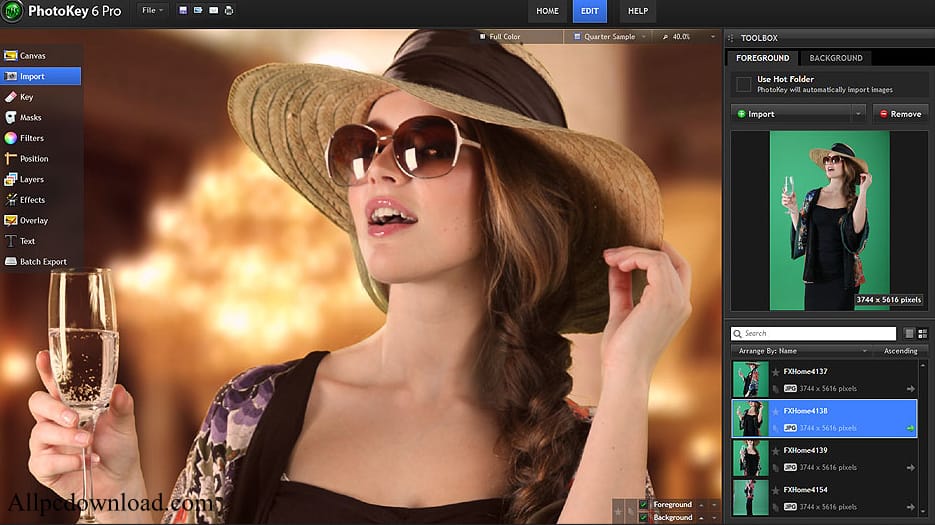Screen dimensions: 935x525
Task: Open the Key tool in the sidebar
Action: point(41,97)
